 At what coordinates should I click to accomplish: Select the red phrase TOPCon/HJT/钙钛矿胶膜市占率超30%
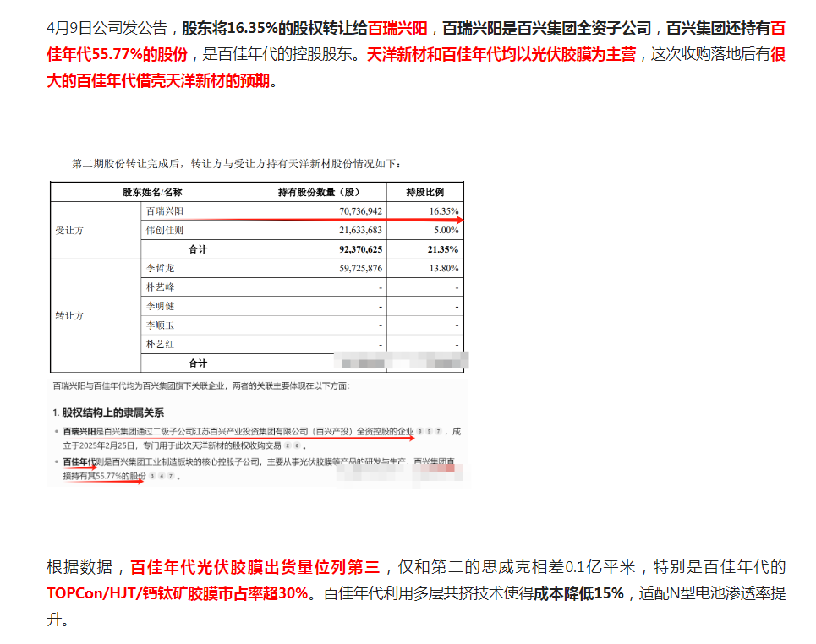click(178, 593)
